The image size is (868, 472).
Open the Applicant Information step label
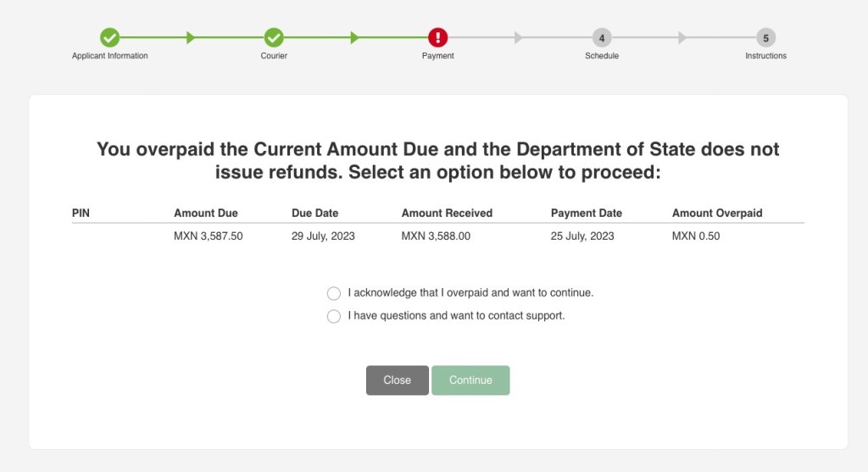click(109, 56)
